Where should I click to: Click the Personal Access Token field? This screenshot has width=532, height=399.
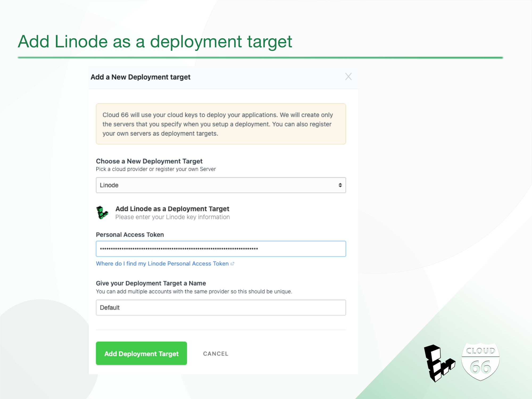[221, 249]
